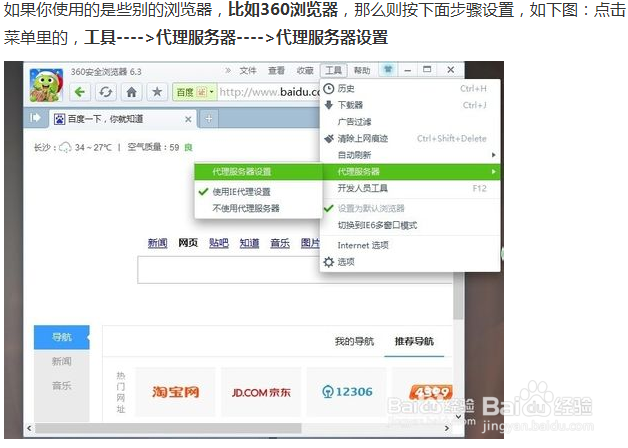Open the 网页 link above search box
The width and height of the screenshot is (628, 448).
pos(188,243)
